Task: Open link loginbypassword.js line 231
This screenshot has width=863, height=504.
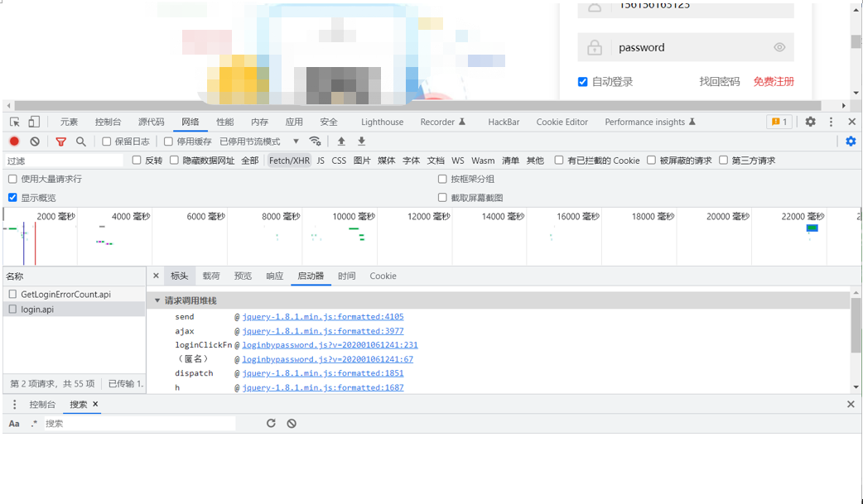Action: [x=330, y=344]
